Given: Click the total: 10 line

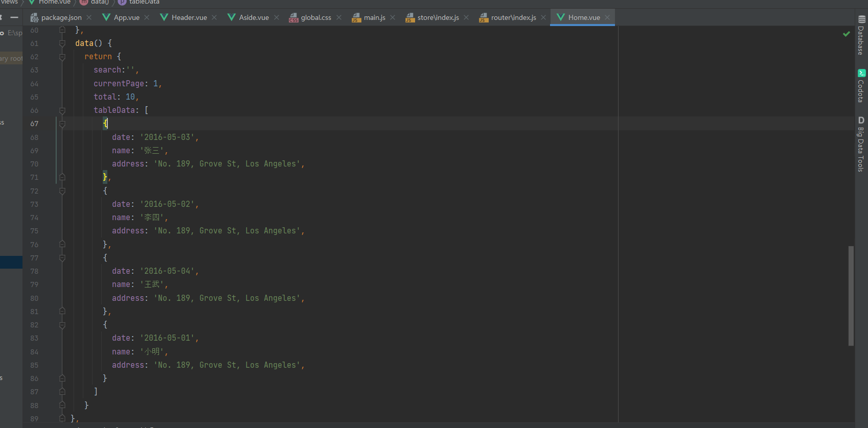Looking at the screenshot, I should [x=116, y=97].
